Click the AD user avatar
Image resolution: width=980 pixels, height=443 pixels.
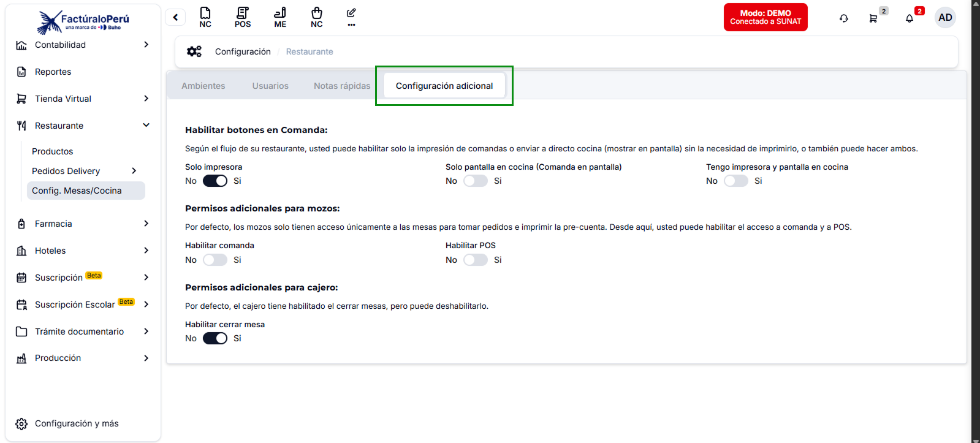tap(945, 17)
